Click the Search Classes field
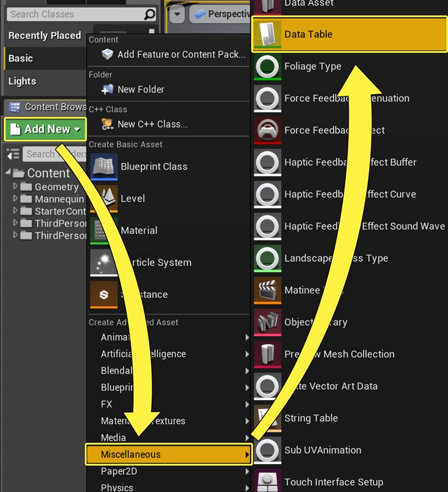The height and width of the screenshot is (492, 448). (x=81, y=15)
